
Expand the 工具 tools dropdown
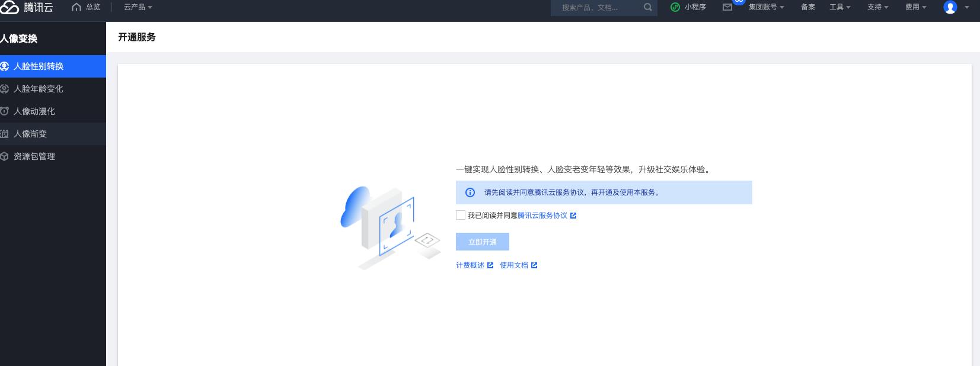(x=840, y=7)
